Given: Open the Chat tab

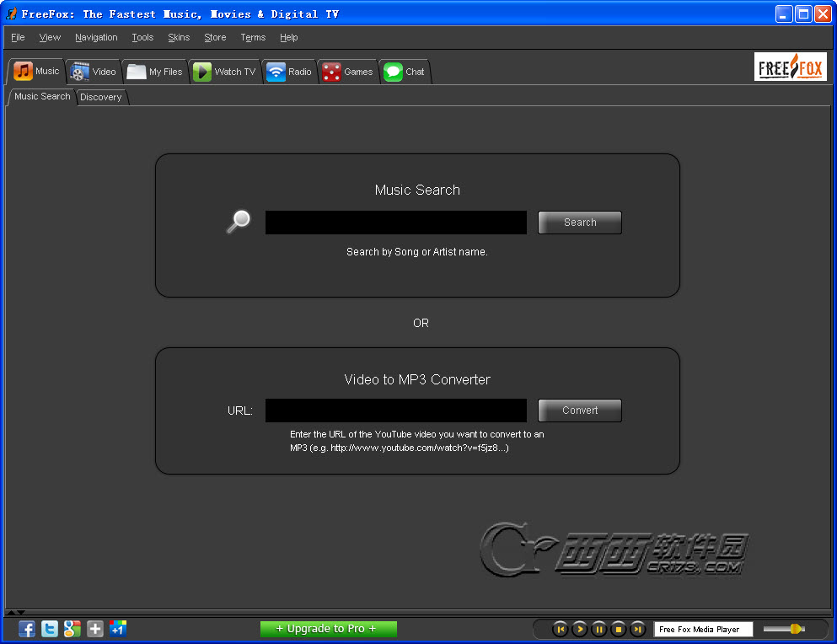Looking at the screenshot, I should click(405, 72).
